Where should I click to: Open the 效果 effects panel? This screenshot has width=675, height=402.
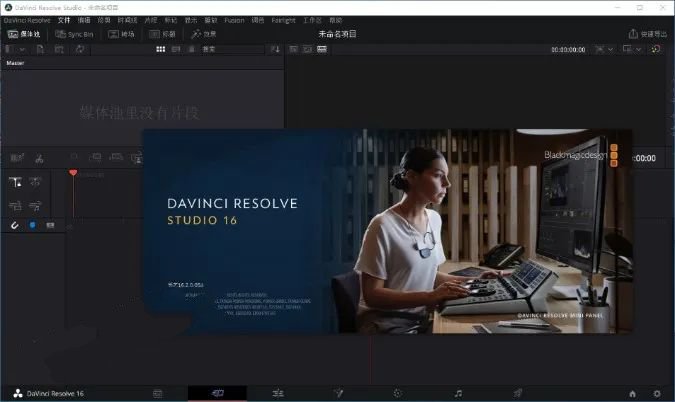pos(204,34)
